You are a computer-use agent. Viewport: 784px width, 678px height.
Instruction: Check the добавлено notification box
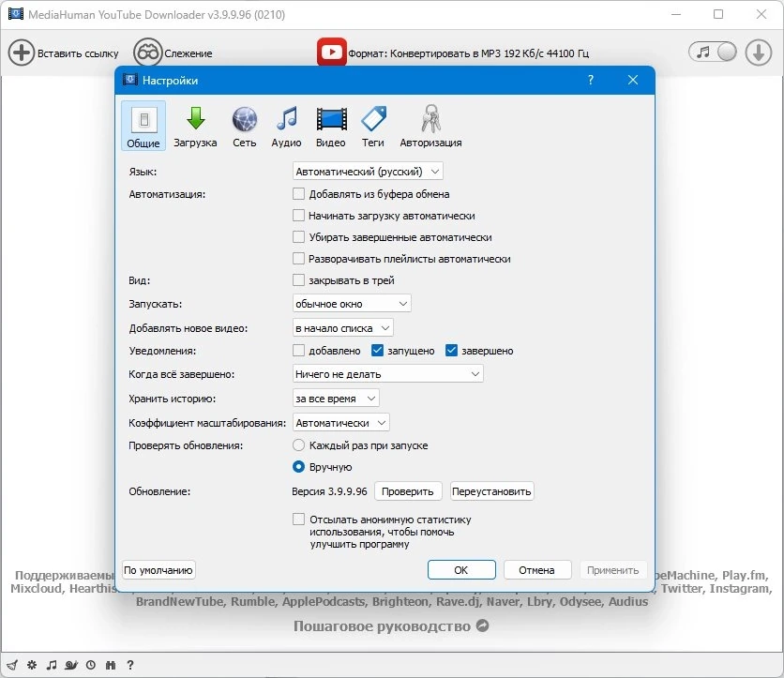tap(298, 350)
